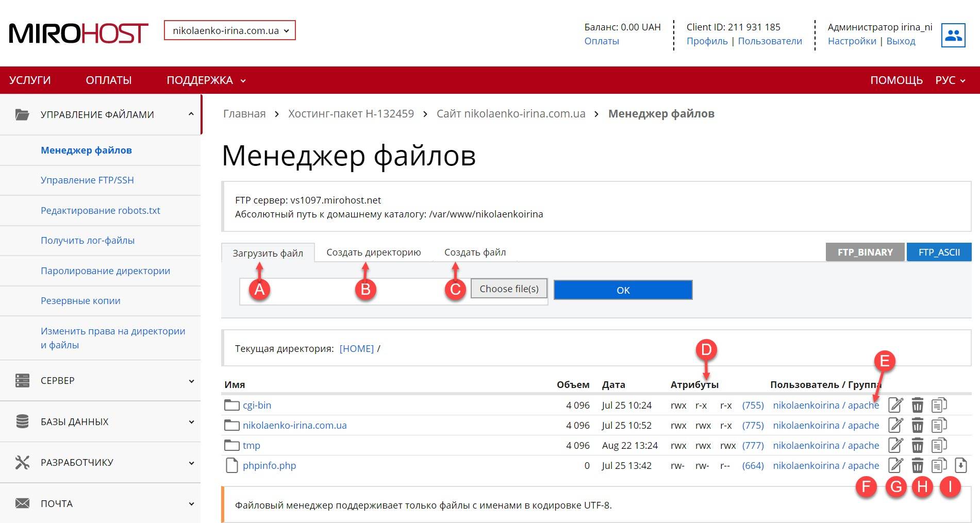Open the user accounts icon in the header
This screenshot has width=980, height=523.
953,35
